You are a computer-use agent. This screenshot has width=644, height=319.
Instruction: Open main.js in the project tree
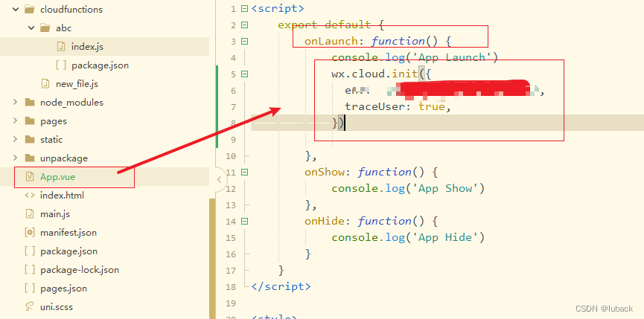pyautogui.click(x=54, y=214)
